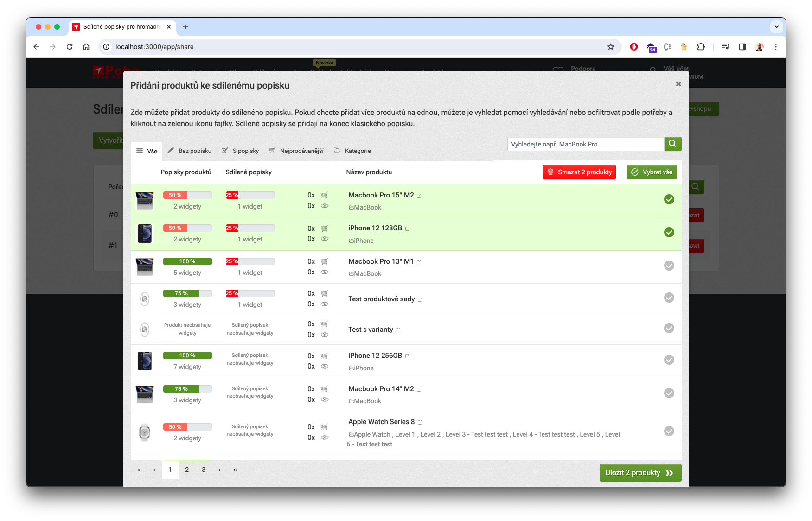812x521 pixels.
Task: Deselect Macbook Pro 15" M2 checkmark
Action: [669, 199]
